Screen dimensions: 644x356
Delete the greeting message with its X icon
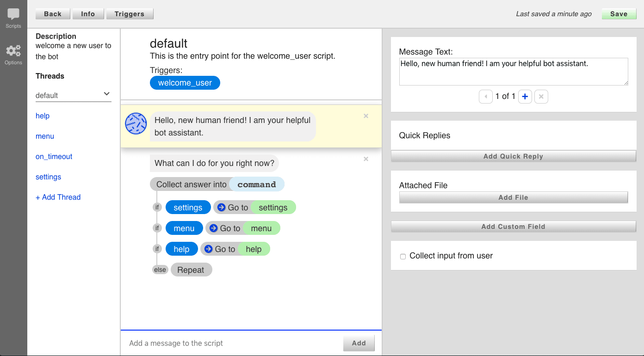(365, 116)
